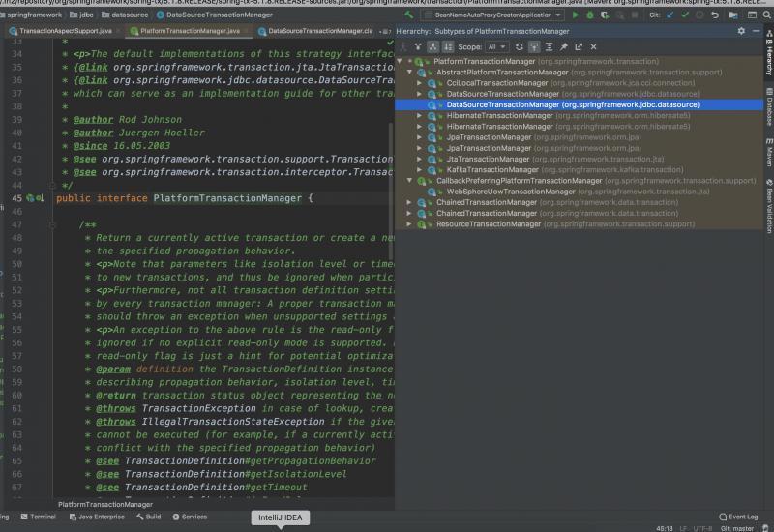Collapse the CallbackPreferringPlatformTransactionManager node

(409, 180)
